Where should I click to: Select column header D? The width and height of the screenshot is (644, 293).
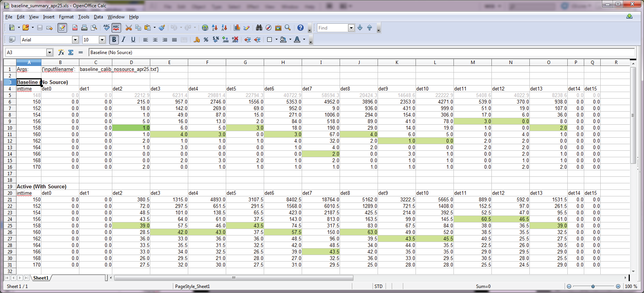click(131, 62)
